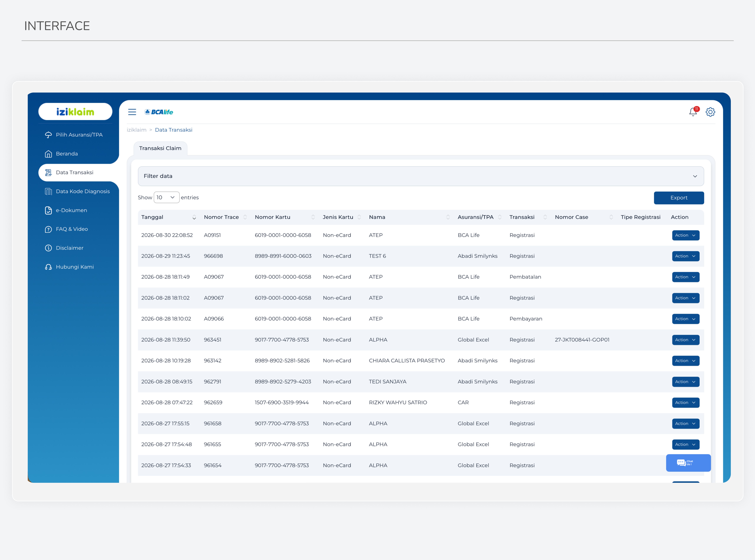Click Data Transaksi breadcrumb link
This screenshot has height=560, width=755.
click(174, 130)
